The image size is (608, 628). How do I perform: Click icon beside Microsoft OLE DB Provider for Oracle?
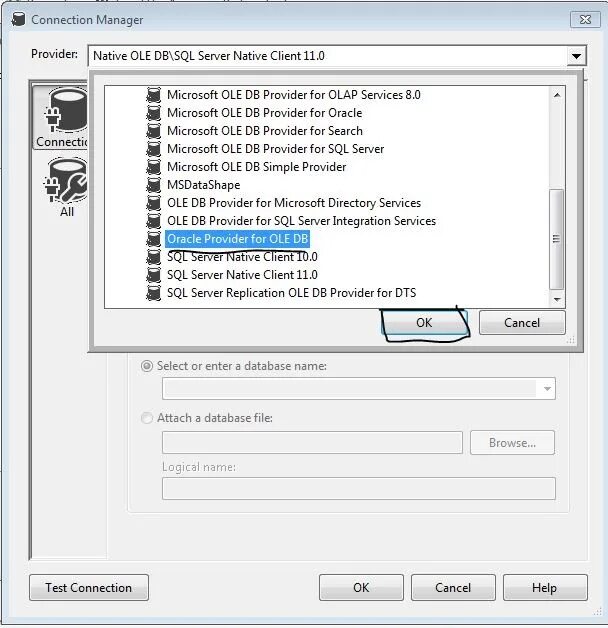tap(153, 113)
